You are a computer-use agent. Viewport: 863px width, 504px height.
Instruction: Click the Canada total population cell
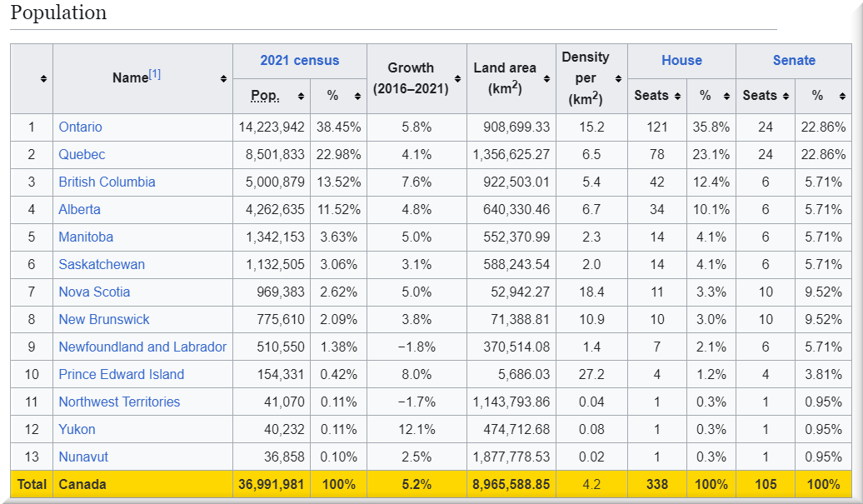coord(272,485)
